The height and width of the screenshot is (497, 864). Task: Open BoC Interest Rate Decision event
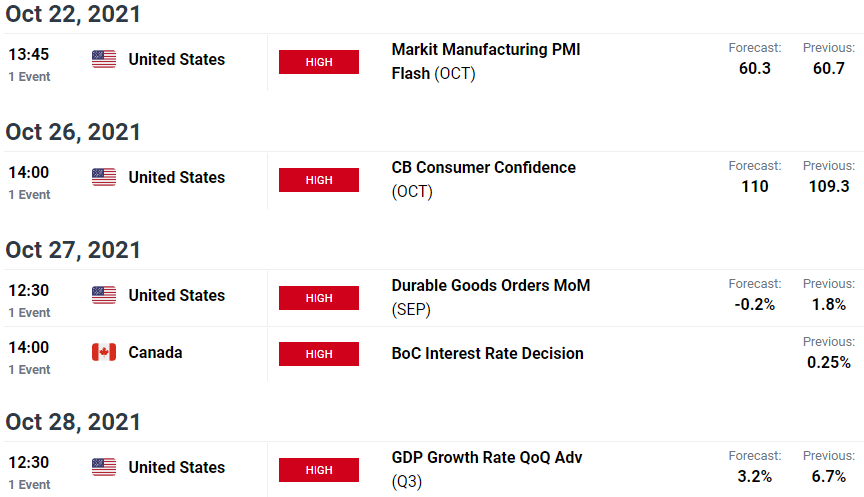487,353
